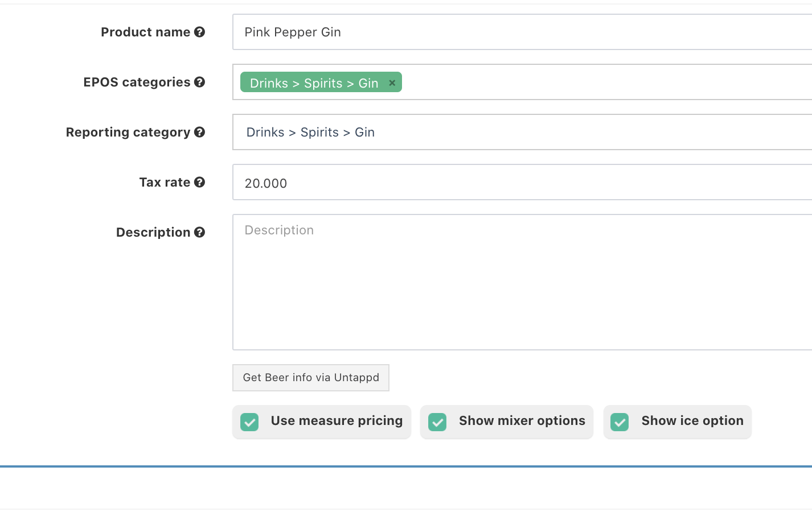
Task: Remove the Drinks > Spirits > Gin tag
Action: point(392,83)
